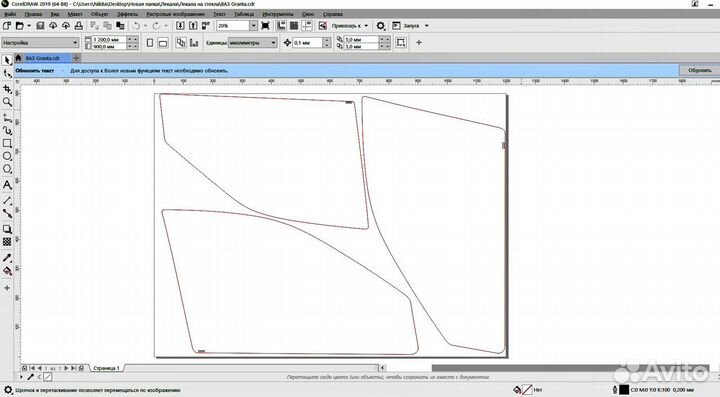Toggle Show Rulers button
The image size is (720, 397).
tap(281, 26)
